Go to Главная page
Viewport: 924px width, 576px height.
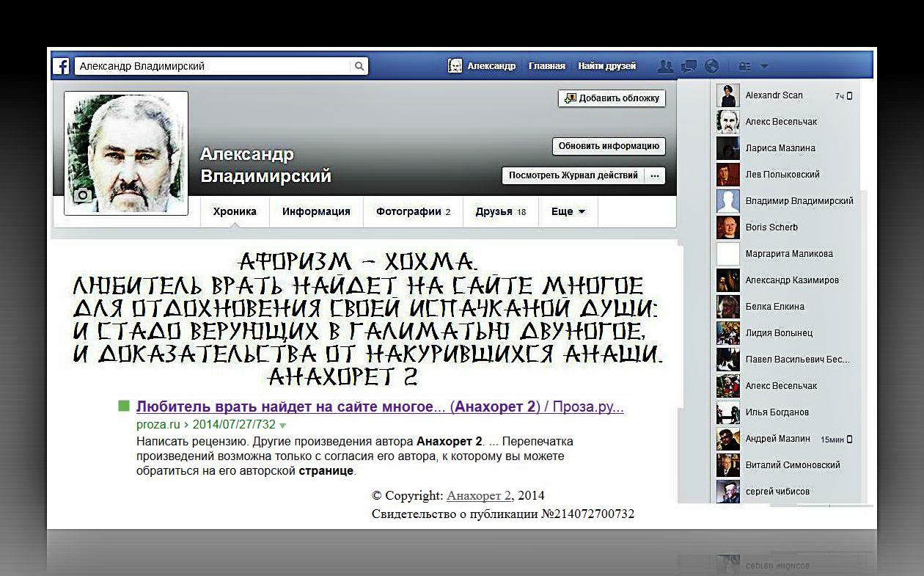(547, 66)
